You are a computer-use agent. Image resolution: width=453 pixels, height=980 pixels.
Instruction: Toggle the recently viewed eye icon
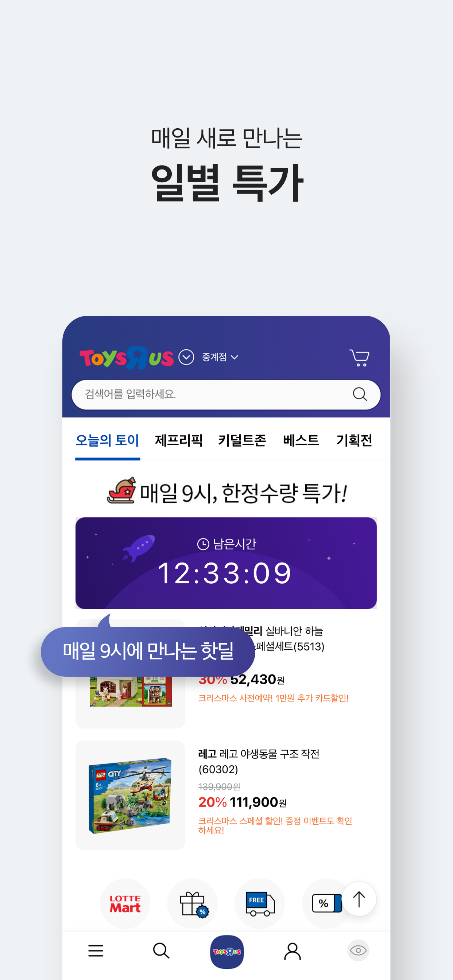[x=358, y=951]
